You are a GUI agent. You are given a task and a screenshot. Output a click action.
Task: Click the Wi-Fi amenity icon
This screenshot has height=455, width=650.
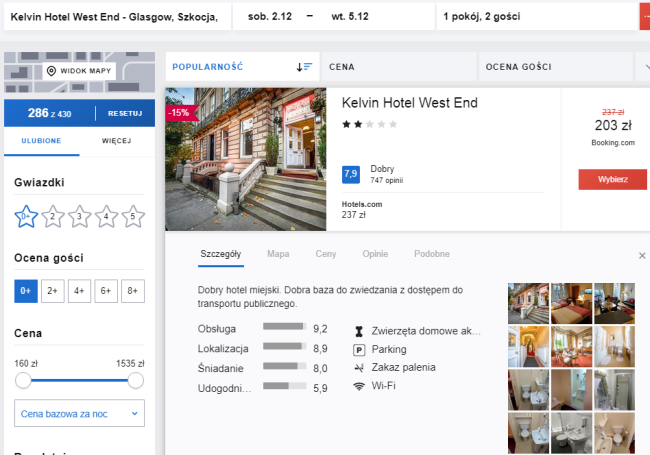(x=359, y=385)
